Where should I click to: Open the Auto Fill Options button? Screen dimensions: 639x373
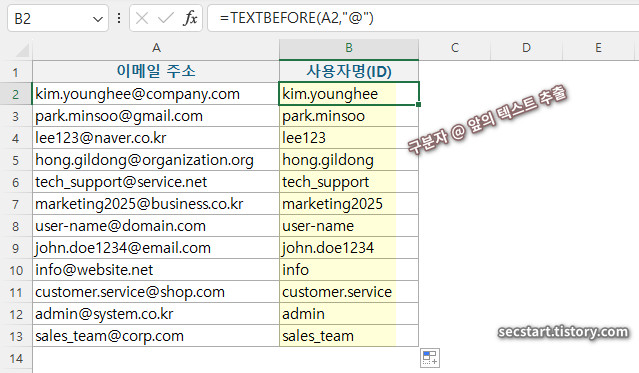(x=430, y=358)
